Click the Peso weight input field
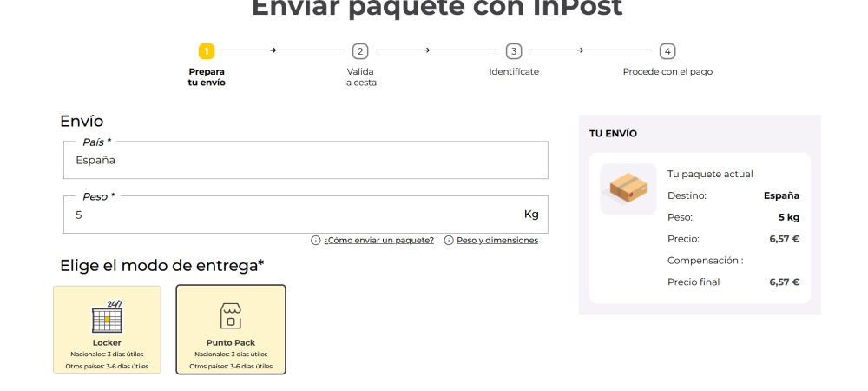Viewport: 868px width, 391px height. point(306,215)
